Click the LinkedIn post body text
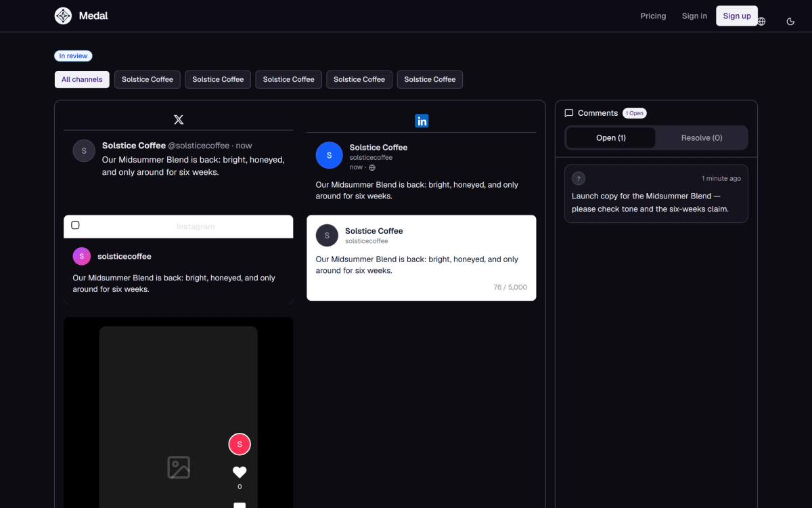Screen dimensions: 812x508 (x=417, y=190)
